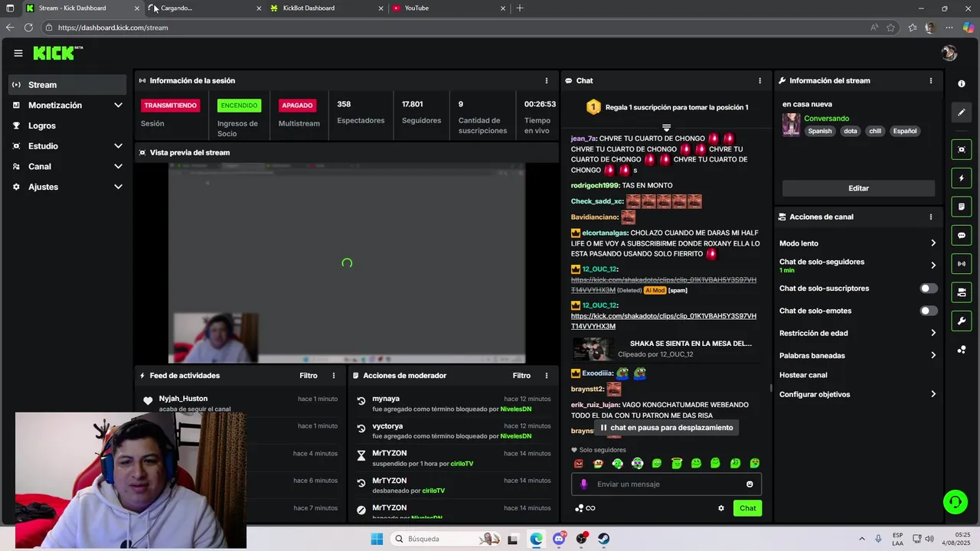Image resolution: width=980 pixels, height=551 pixels.
Task: Open Configurar objetivos arrow
Action: pos(933,394)
